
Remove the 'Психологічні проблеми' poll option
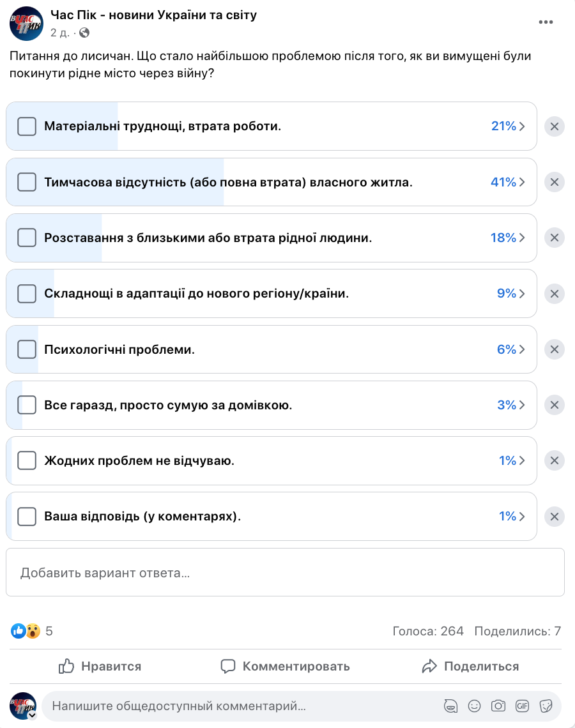[x=554, y=349]
